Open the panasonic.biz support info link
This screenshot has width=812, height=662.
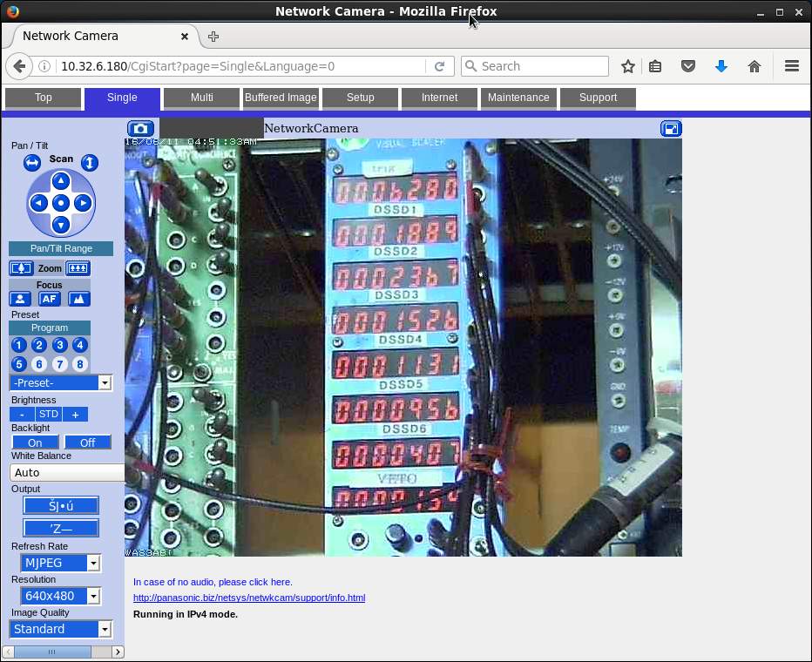tap(249, 598)
